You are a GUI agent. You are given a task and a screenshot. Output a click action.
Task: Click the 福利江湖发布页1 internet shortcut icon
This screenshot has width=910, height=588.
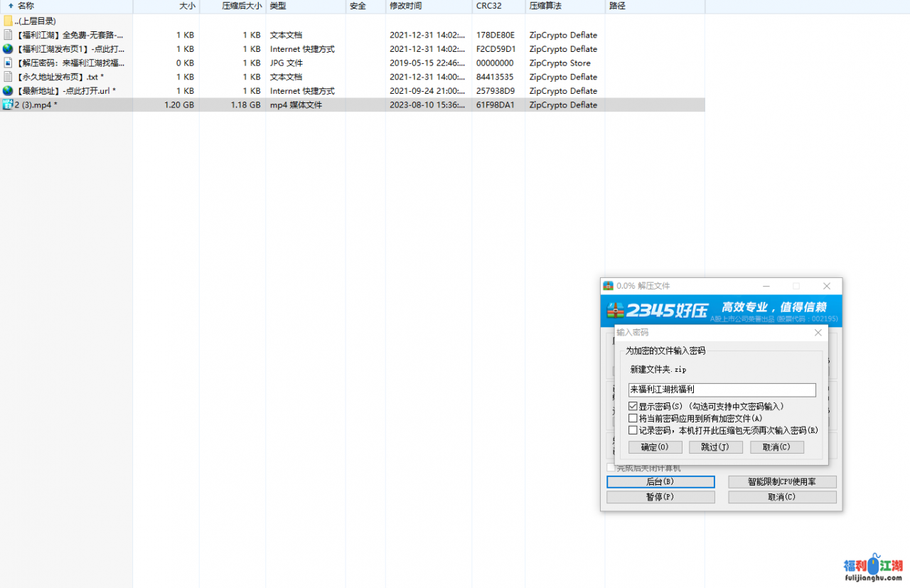[x=8, y=49]
